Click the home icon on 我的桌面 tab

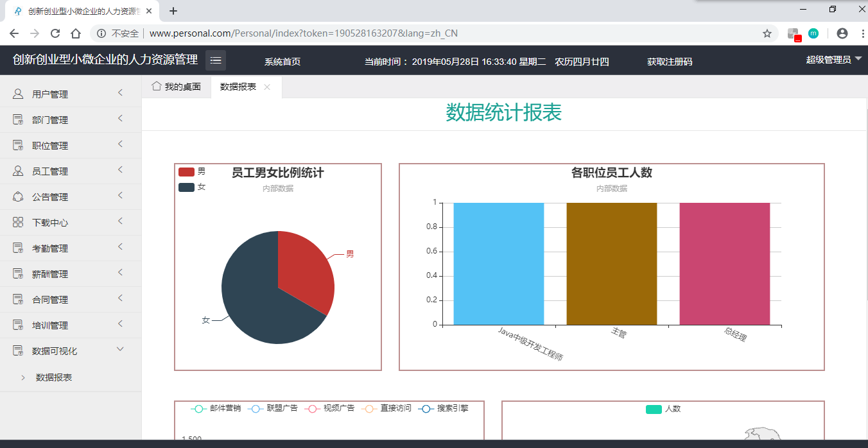coord(156,87)
